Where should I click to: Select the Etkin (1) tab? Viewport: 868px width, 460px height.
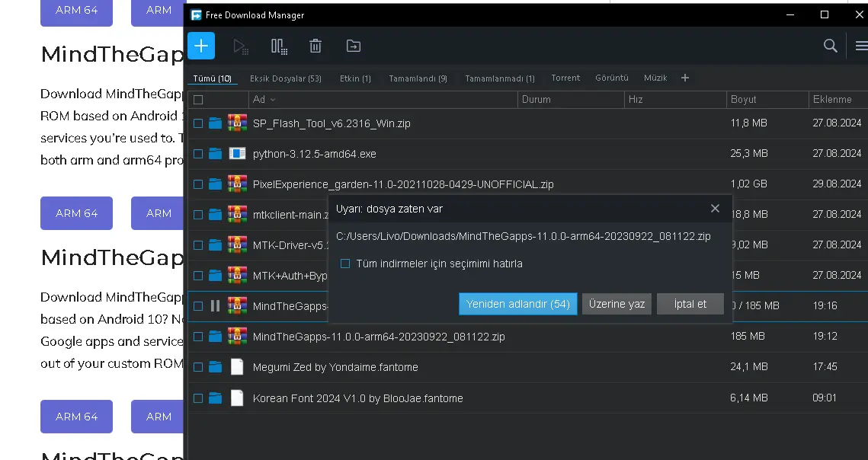tap(355, 78)
